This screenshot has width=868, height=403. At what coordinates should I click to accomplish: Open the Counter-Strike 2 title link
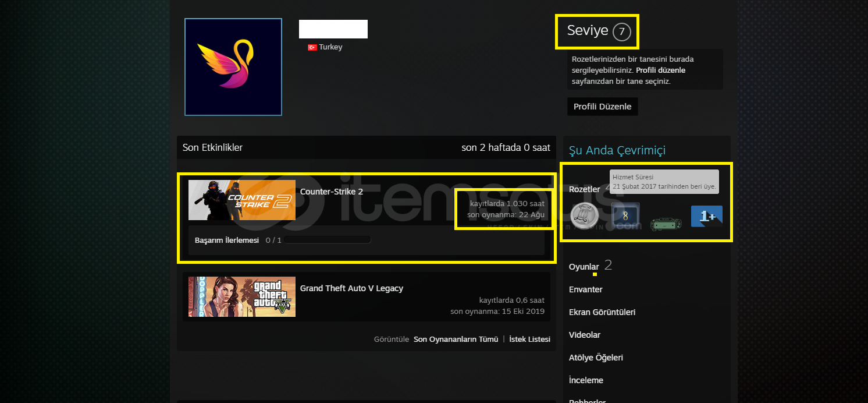tap(332, 192)
